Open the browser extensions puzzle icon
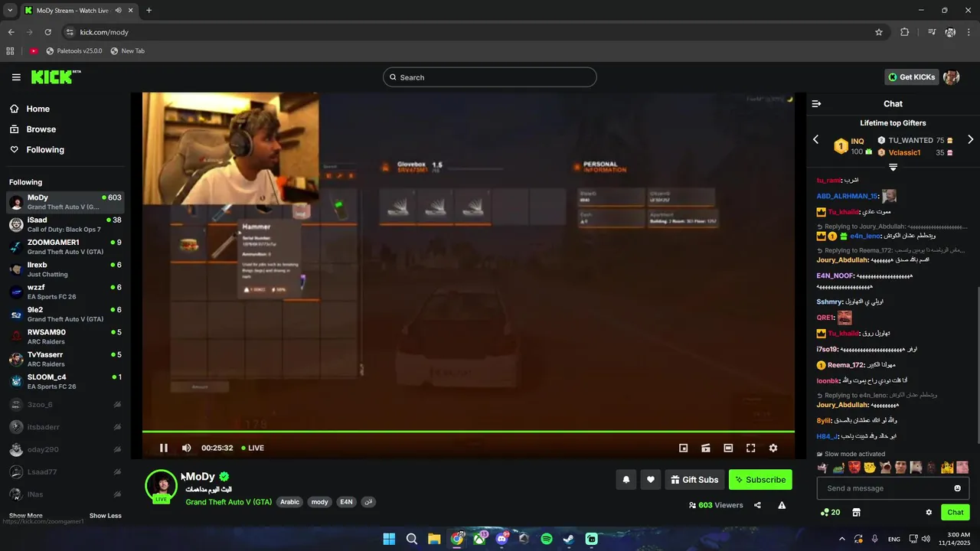Screen dimensions: 980x551 pyautogui.click(x=904, y=32)
